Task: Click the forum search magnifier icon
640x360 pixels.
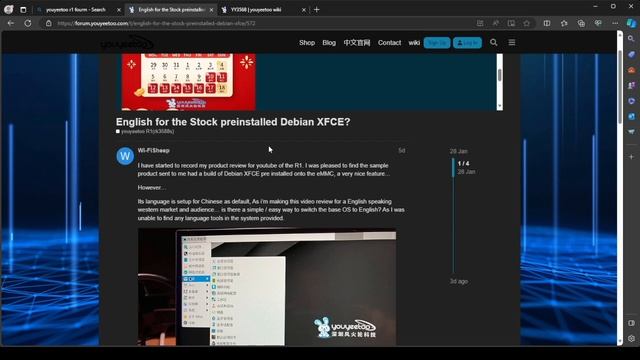Action: tap(493, 42)
